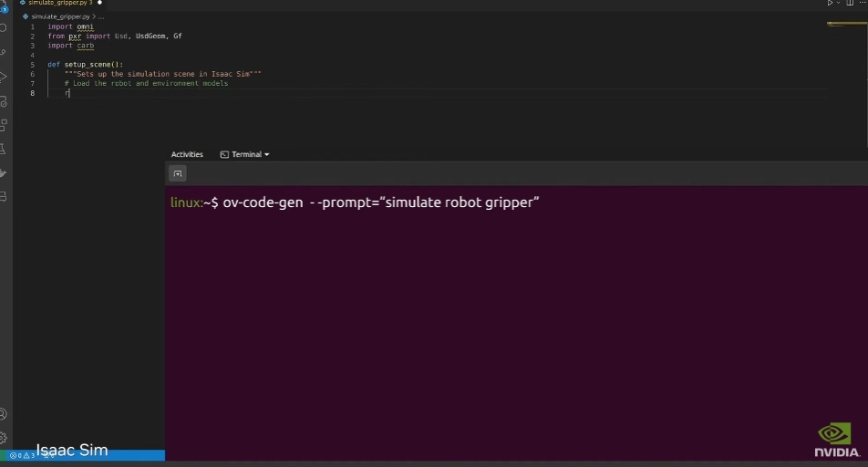Open the Search view in activity bar
Screen dimensions: 868x467
coord(4,28)
